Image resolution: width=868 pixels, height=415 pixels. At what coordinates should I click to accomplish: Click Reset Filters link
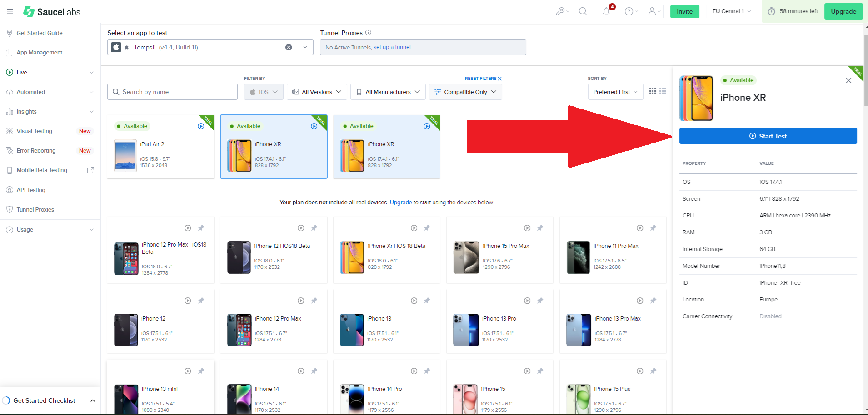(x=483, y=79)
